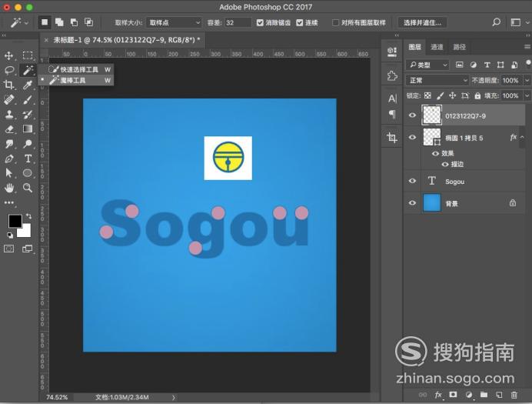Image resolution: width=532 pixels, height=404 pixels.
Task: Select the Crop tool in the left toolbar
Action: [x=9, y=85]
